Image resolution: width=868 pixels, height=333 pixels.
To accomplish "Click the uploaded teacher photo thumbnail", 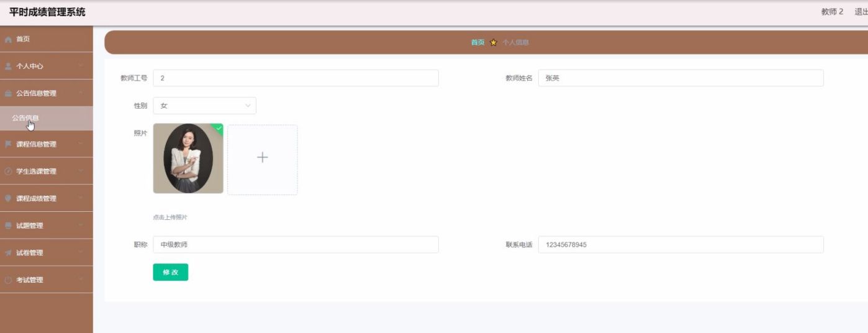I will point(188,158).
